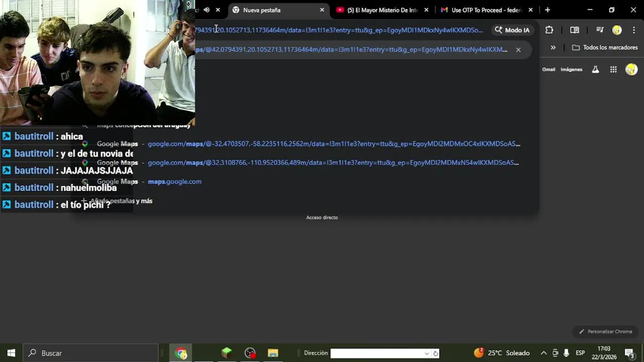Open the Imágenes link
Image resolution: width=644 pixels, height=362 pixels.
[572, 69]
